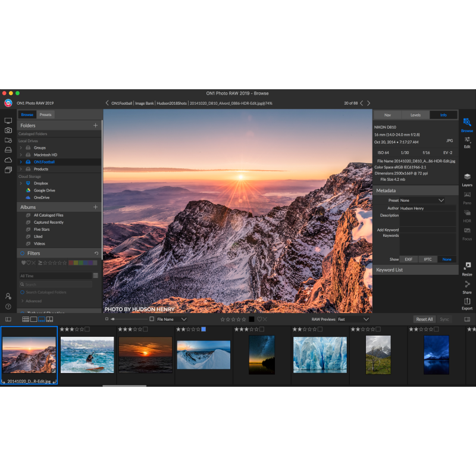
Task: Click the camera icon in left sidebar
Action: [8, 130]
